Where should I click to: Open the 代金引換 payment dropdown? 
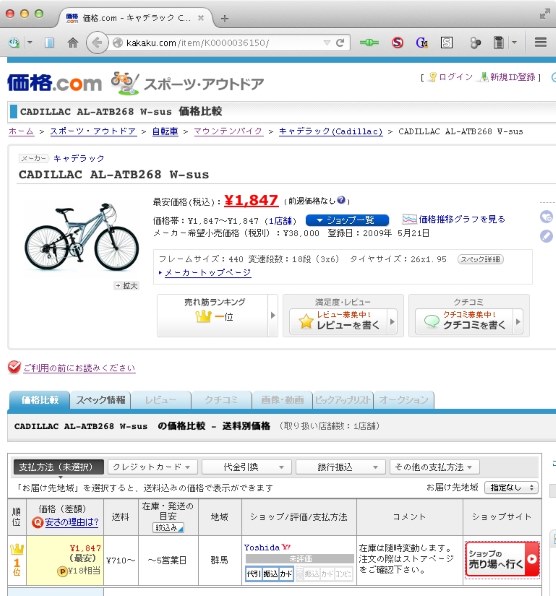click(247, 467)
